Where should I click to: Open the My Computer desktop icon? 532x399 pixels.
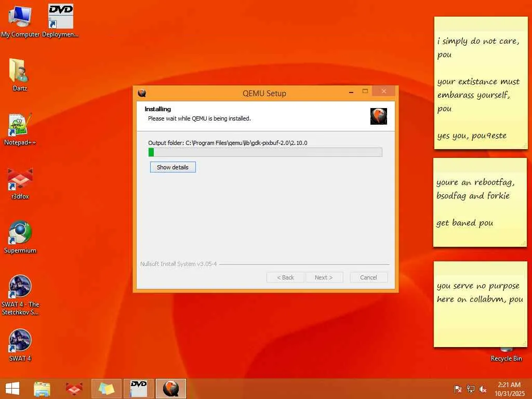[x=20, y=21]
